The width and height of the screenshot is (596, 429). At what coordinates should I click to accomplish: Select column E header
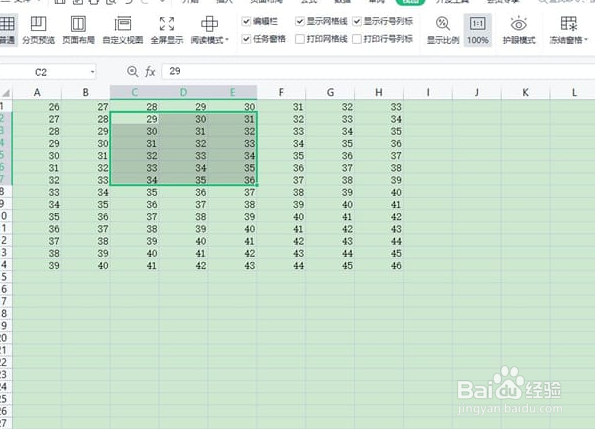pos(232,92)
